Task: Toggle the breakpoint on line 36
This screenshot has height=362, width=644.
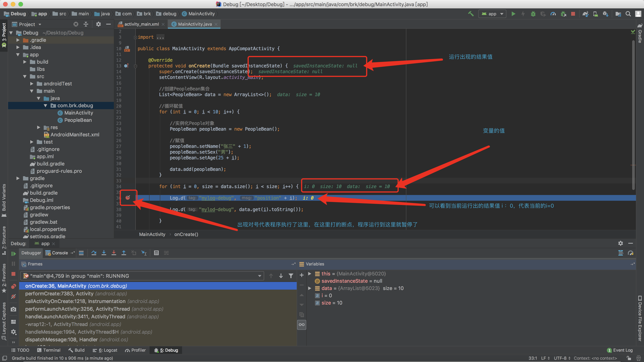Action: (x=128, y=198)
